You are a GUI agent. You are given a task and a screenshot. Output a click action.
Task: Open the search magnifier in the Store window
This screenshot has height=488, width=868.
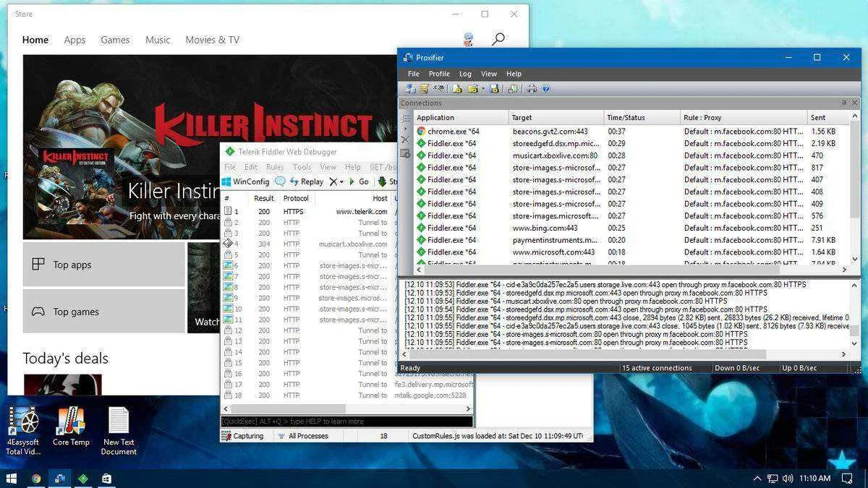tap(498, 39)
